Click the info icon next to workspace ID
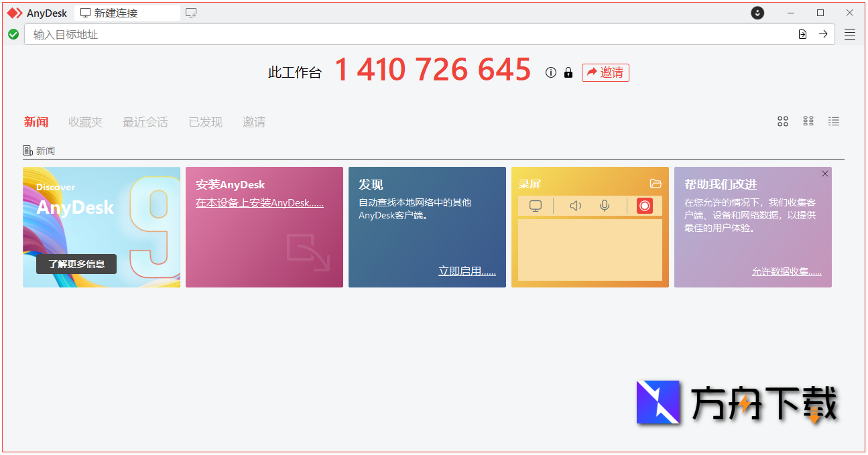868x455 pixels. tap(550, 72)
